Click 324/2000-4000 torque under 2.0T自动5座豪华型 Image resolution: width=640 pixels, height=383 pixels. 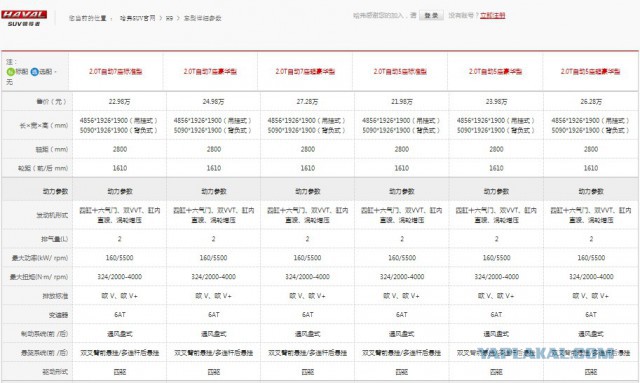[x=496, y=277]
